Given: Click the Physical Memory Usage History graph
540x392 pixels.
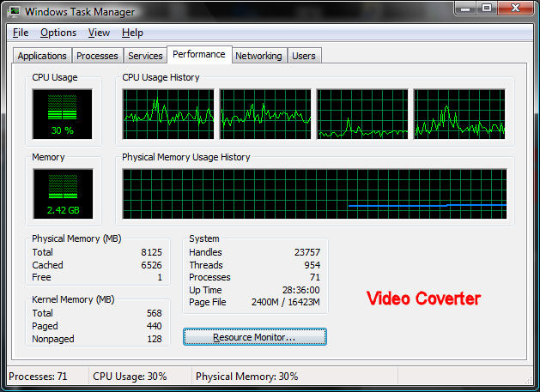Looking at the screenshot, I should pyautogui.click(x=314, y=194).
